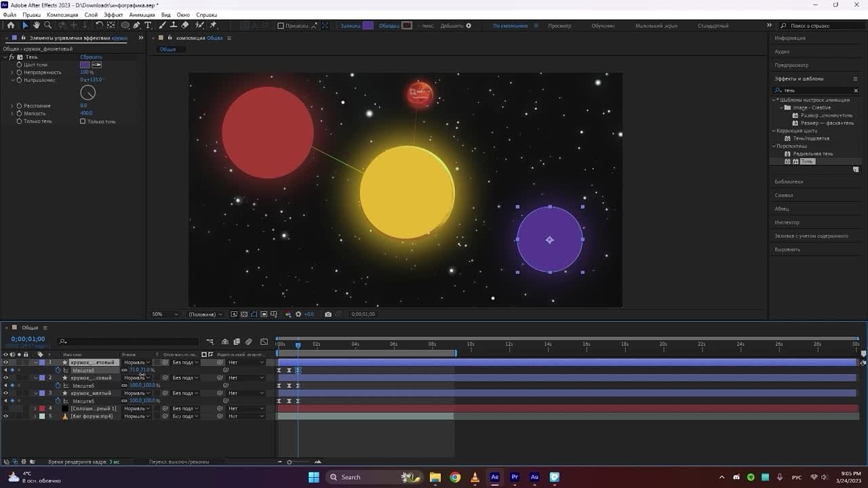Screen dimensions: 868x488
Task: Click Сбросить to reset the Тень effect
Action: coord(92,57)
